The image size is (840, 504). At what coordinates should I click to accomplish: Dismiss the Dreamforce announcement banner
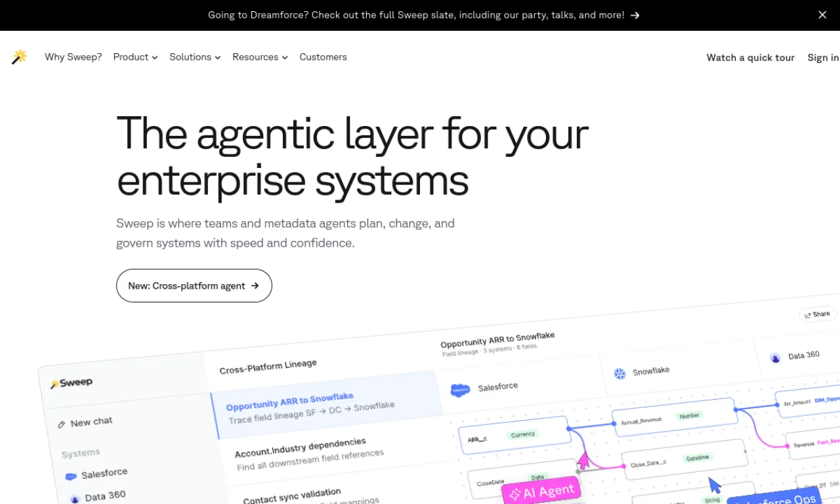pyautogui.click(x=822, y=14)
